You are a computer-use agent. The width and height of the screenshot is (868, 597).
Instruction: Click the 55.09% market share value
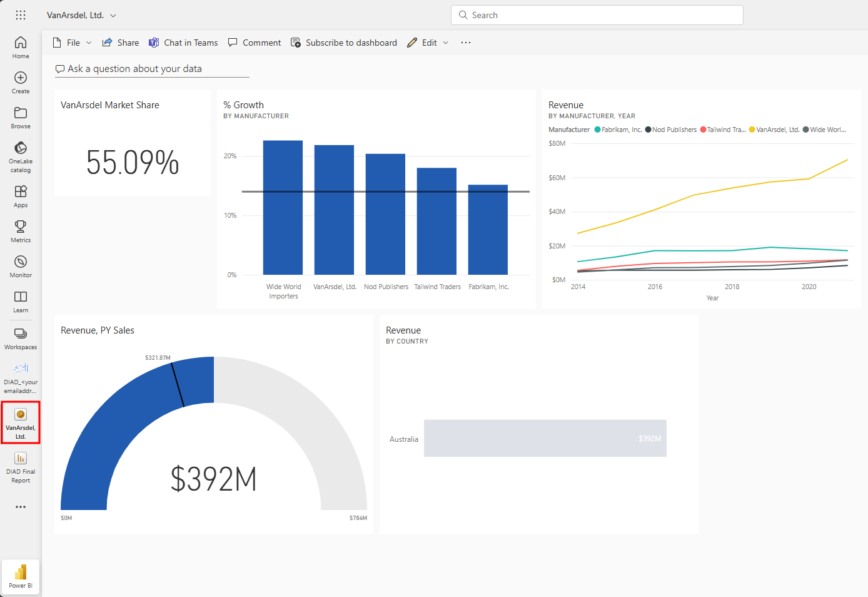point(133,163)
